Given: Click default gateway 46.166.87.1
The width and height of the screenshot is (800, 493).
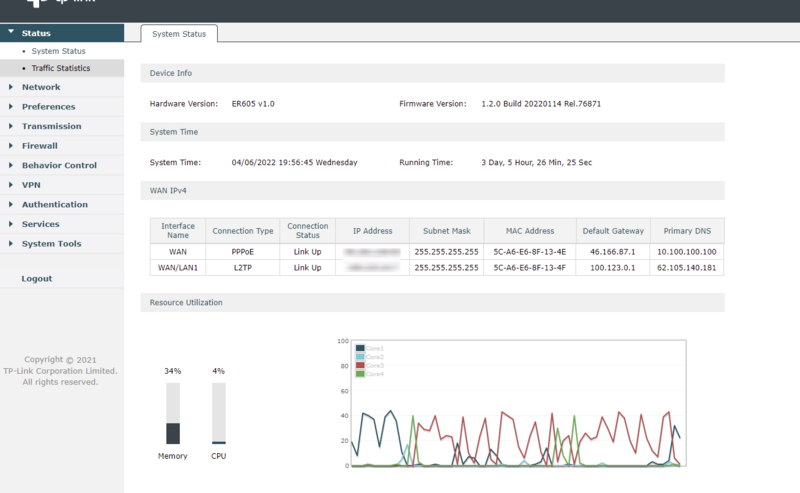Looking at the screenshot, I should click(x=613, y=252).
